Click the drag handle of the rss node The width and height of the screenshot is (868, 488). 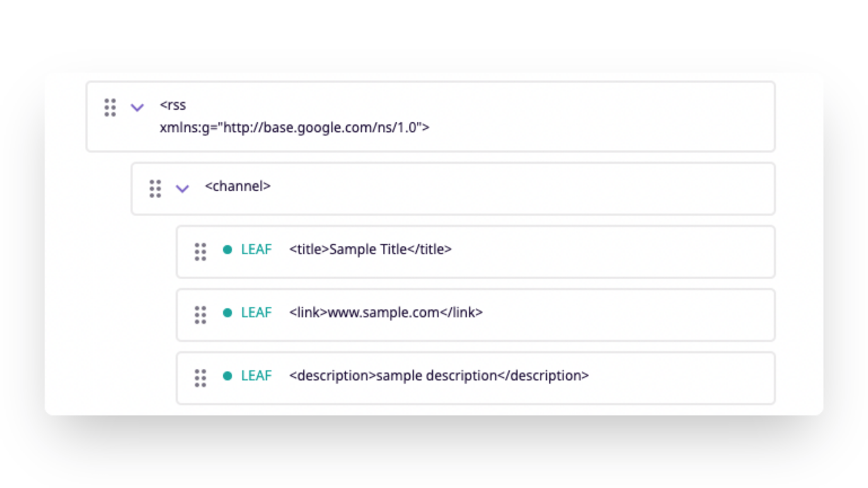109,107
